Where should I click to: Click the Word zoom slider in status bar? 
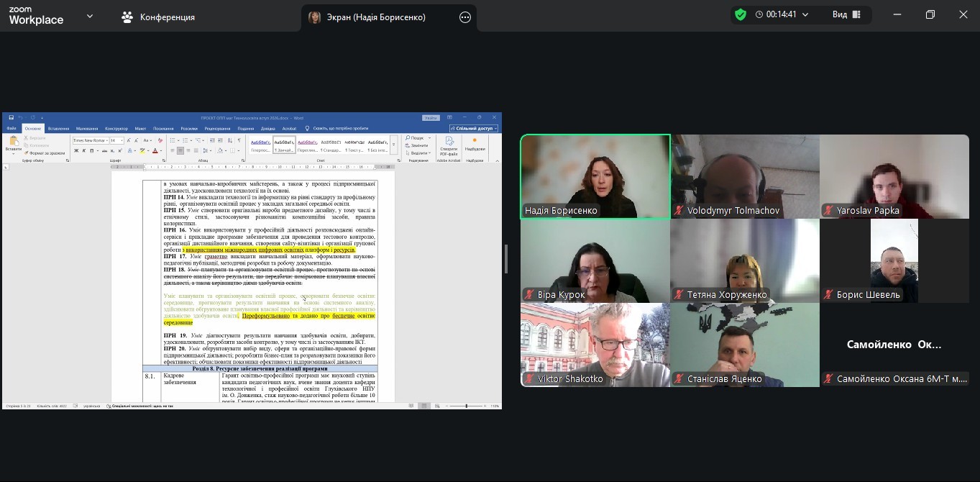467,406
